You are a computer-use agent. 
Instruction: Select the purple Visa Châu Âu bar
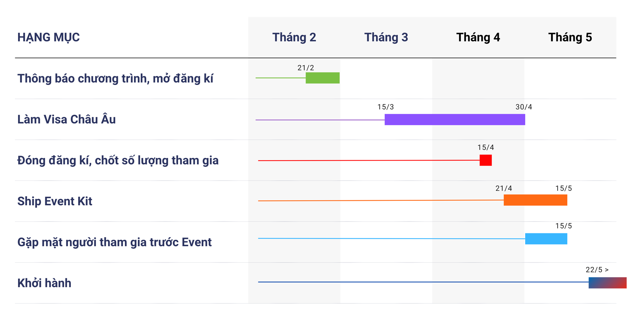pyautogui.click(x=455, y=119)
